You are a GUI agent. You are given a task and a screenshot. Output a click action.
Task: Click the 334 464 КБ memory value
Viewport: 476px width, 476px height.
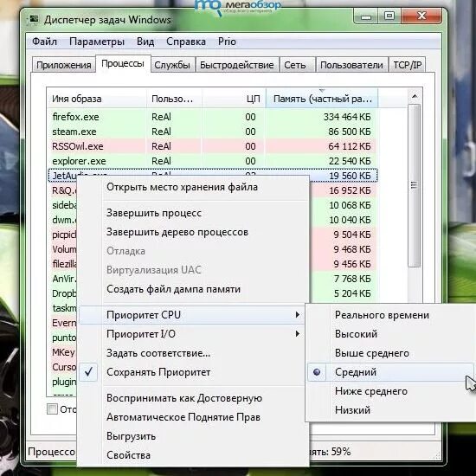click(x=347, y=117)
